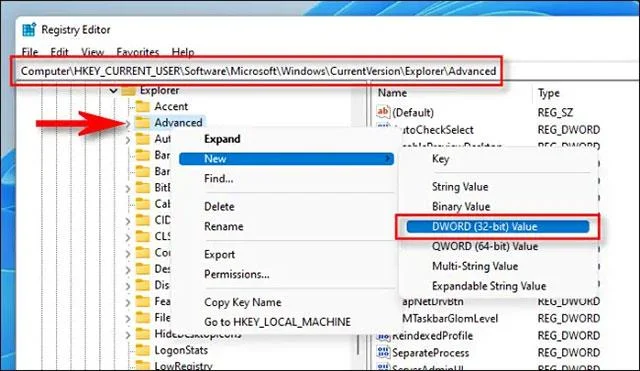
Task: Click the LowRegistry folder icon
Action: tap(142, 365)
